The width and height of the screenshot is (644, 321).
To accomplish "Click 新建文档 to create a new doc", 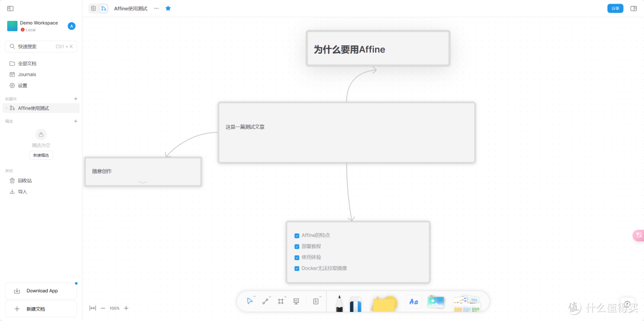I will click(41, 308).
